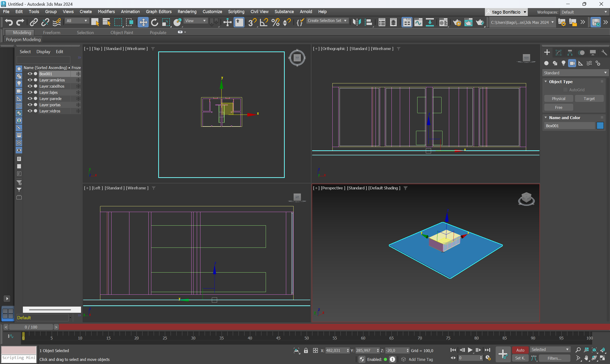Open the Modify panel tab icon
The height and width of the screenshot is (364, 610).
pyautogui.click(x=559, y=52)
